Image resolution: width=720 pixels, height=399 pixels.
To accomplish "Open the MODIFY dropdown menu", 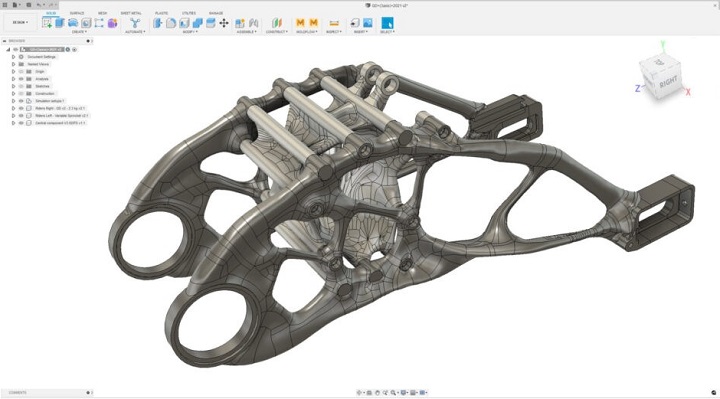I will (x=190, y=32).
